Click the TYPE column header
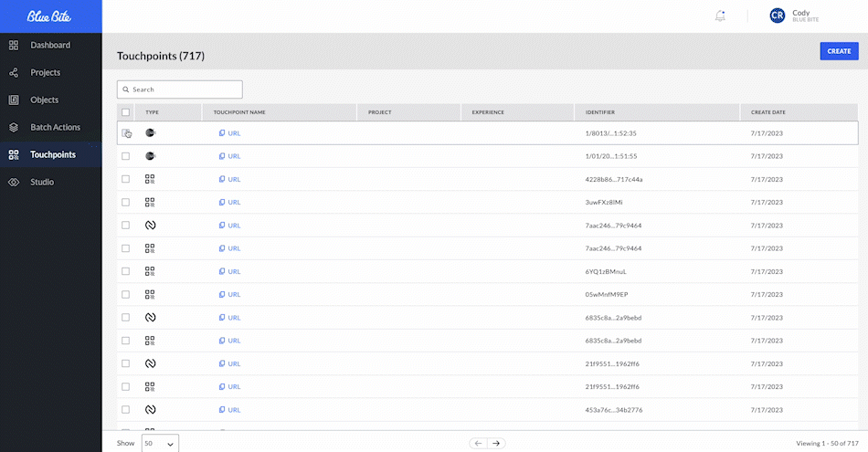Screen dimensions: 868x452 (x=153, y=112)
